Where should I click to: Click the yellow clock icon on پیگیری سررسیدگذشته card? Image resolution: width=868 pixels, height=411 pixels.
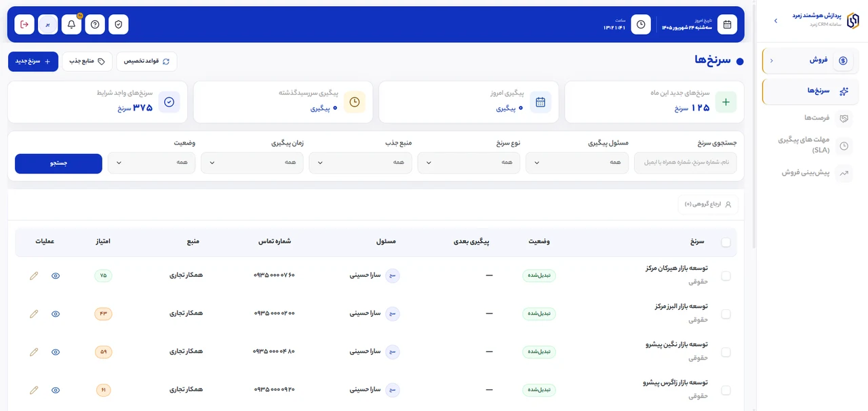[355, 102]
